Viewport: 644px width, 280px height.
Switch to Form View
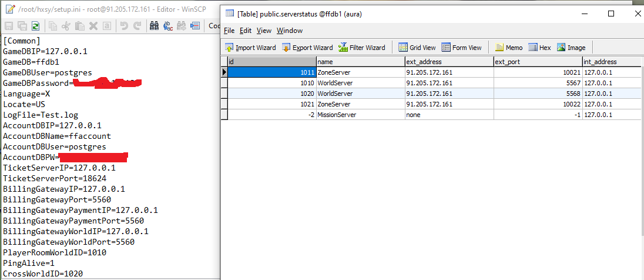[x=461, y=48]
